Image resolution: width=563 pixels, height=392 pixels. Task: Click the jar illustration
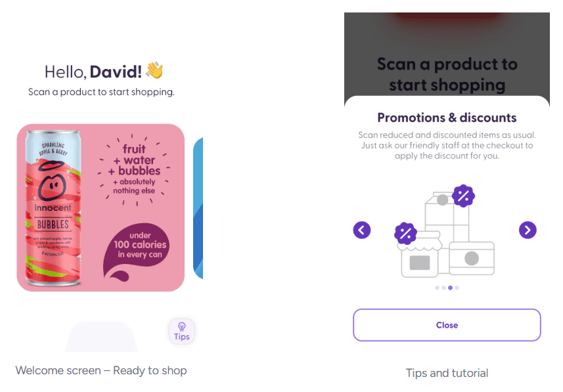pyautogui.click(x=419, y=254)
